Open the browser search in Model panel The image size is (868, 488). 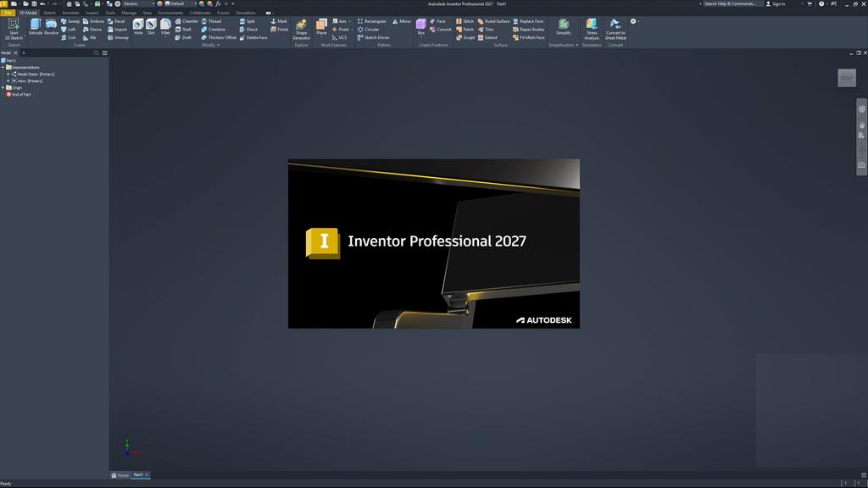coord(96,53)
